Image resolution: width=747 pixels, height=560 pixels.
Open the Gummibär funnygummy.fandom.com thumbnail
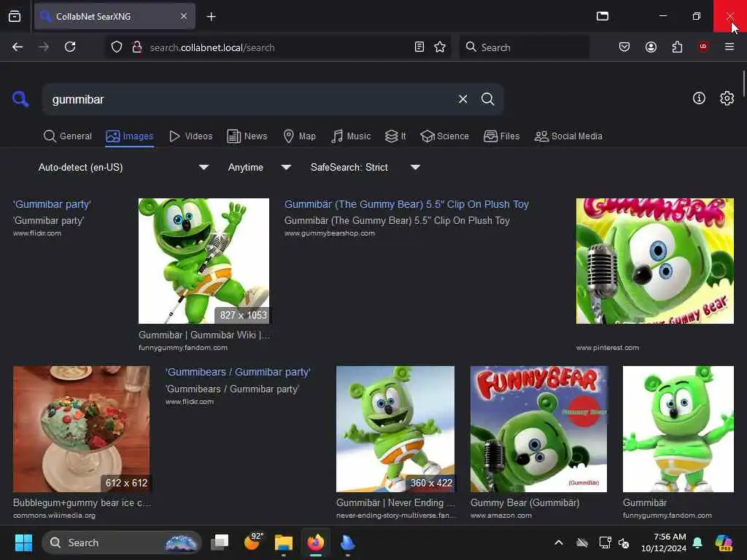click(x=678, y=429)
